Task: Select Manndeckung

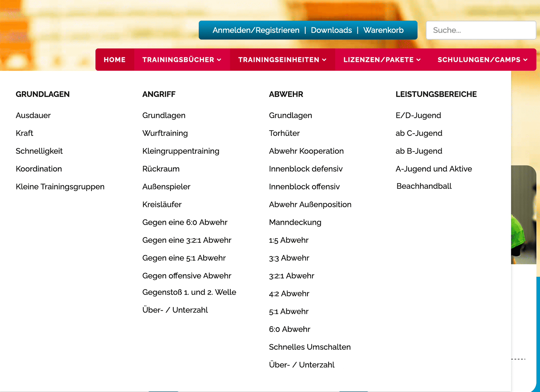Action: [x=295, y=222]
